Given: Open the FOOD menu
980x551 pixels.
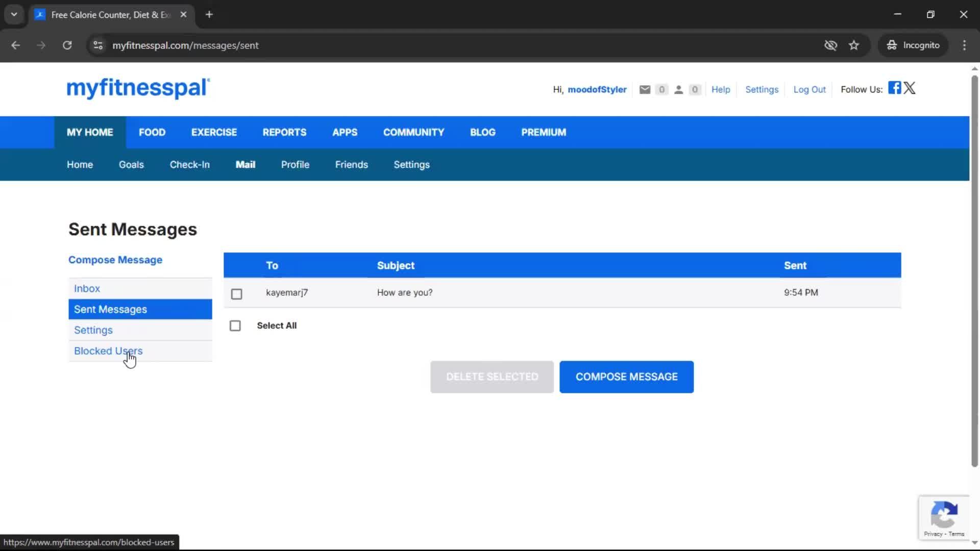Looking at the screenshot, I should (152, 132).
